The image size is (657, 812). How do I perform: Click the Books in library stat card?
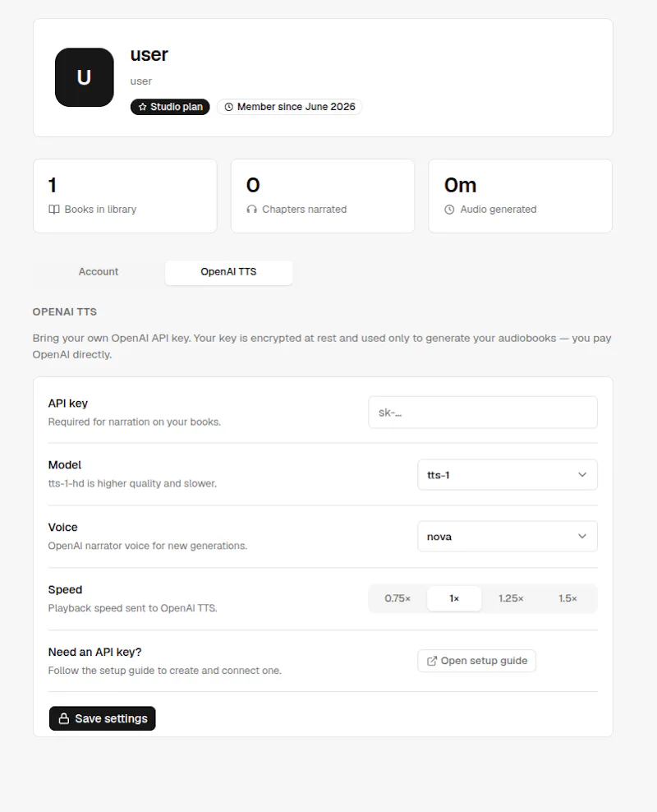(x=125, y=196)
